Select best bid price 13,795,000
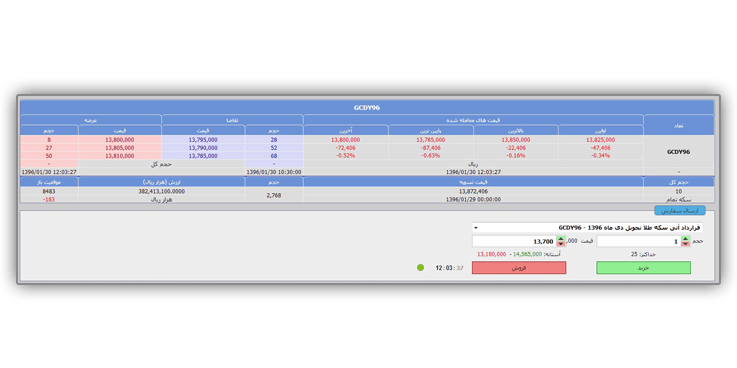The image size is (737, 368). (203, 140)
